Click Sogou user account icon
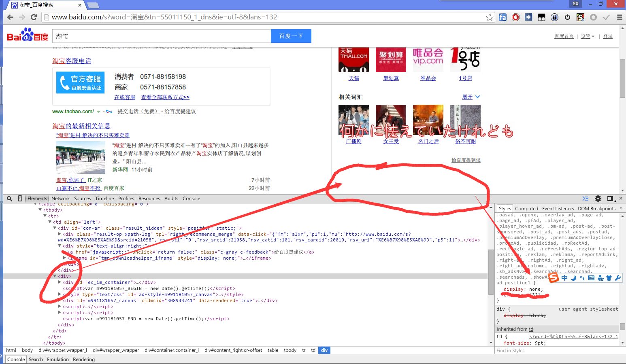 [600, 278]
